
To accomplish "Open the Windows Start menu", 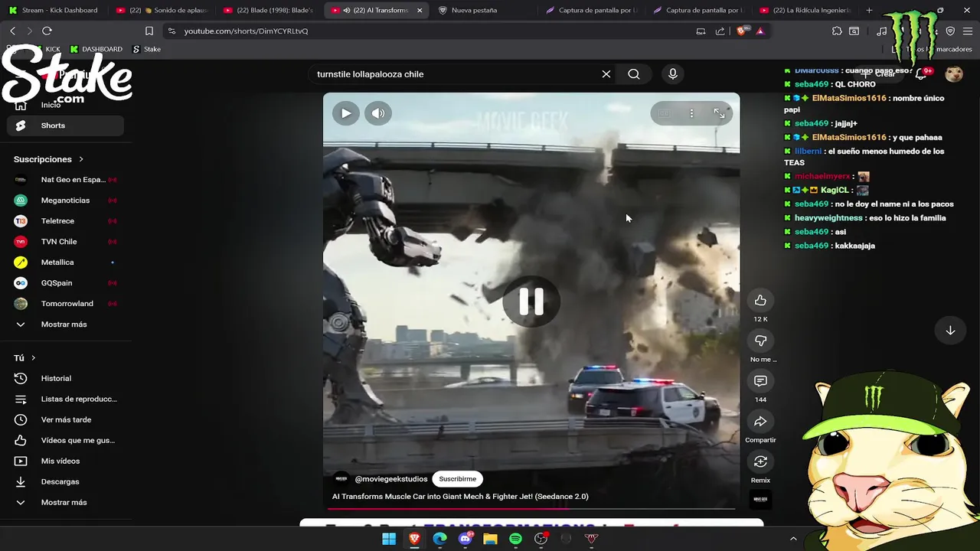I will tap(389, 539).
